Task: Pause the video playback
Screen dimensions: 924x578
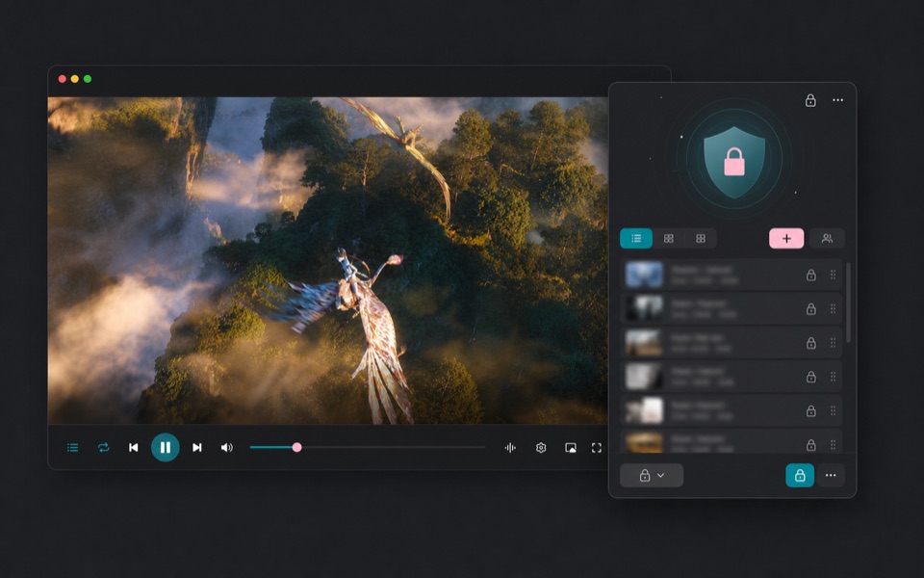Action: [x=165, y=447]
